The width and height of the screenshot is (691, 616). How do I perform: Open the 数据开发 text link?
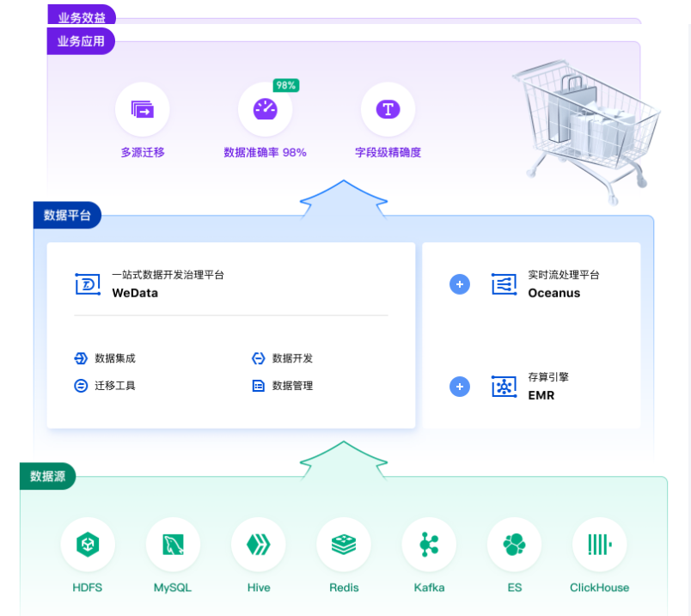(292, 358)
